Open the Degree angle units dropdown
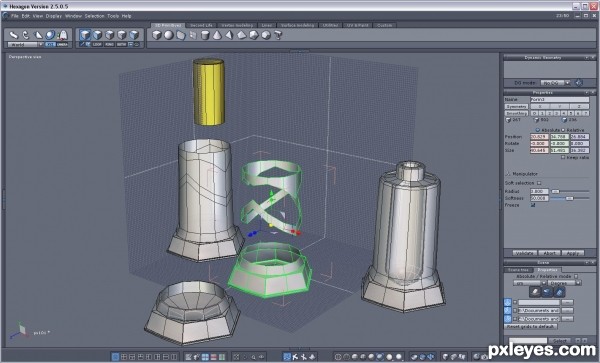Image resolution: width=600 pixels, height=363 pixels. (564, 283)
